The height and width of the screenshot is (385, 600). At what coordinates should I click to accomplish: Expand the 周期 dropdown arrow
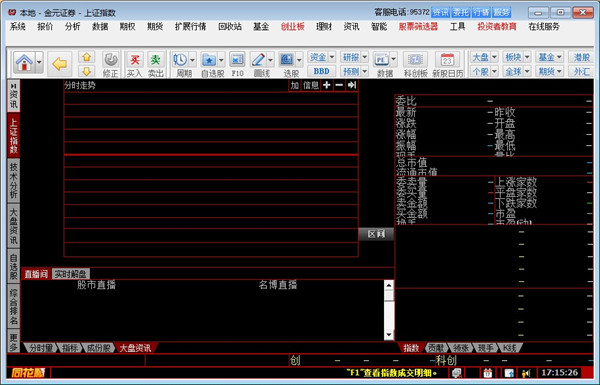(192, 60)
